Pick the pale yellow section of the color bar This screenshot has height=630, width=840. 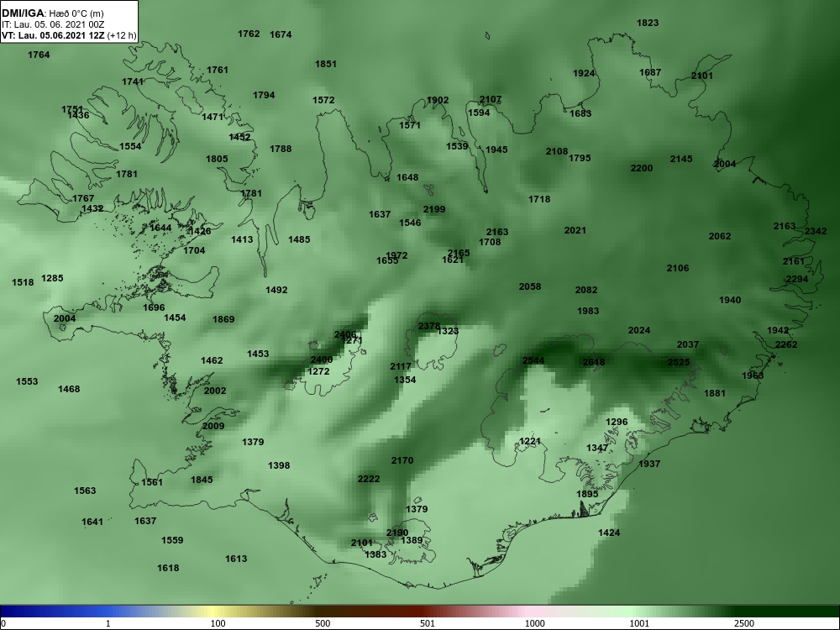[212, 612]
